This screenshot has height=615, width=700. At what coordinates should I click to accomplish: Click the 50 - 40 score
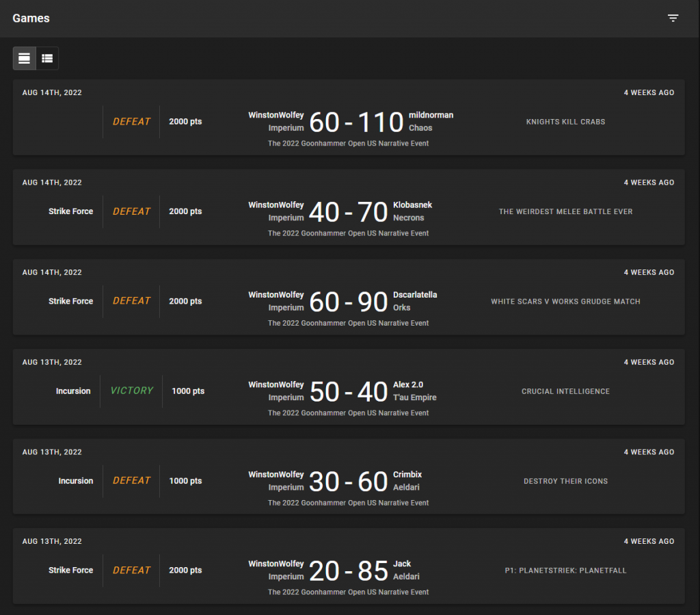click(349, 392)
